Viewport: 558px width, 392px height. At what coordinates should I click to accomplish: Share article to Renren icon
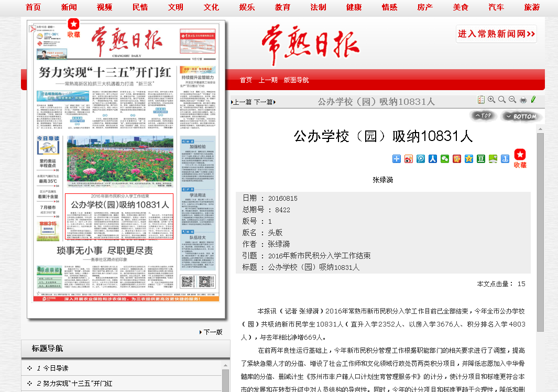[x=433, y=159]
